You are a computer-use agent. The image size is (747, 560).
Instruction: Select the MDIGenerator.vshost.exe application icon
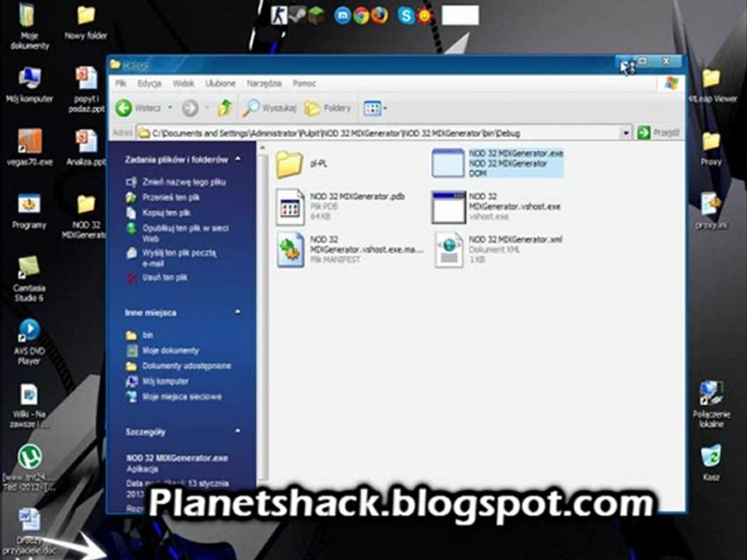448,207
